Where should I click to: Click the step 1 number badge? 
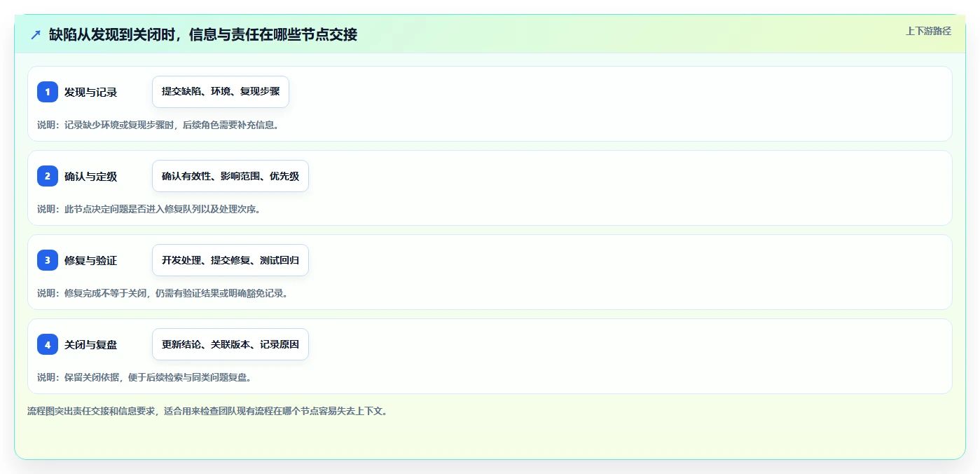point(48,92)
